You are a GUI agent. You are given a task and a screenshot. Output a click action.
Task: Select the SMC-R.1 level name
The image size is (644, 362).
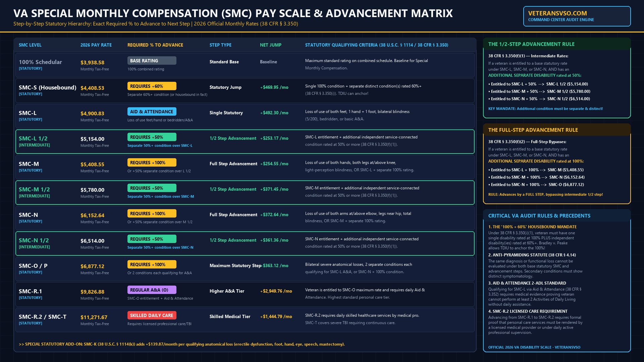point(30,291)
